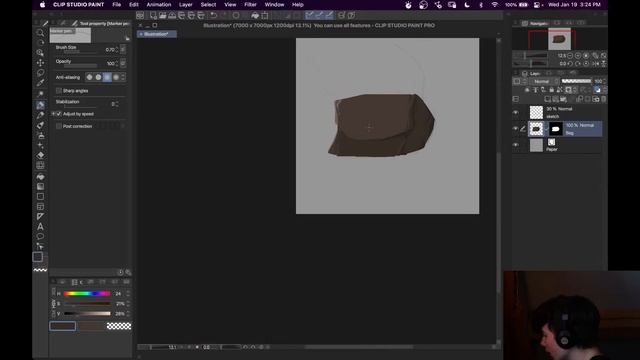Select the Ruler tool
Image resolution: width=640 pixels, height=360 pixels.
(40, 216)
